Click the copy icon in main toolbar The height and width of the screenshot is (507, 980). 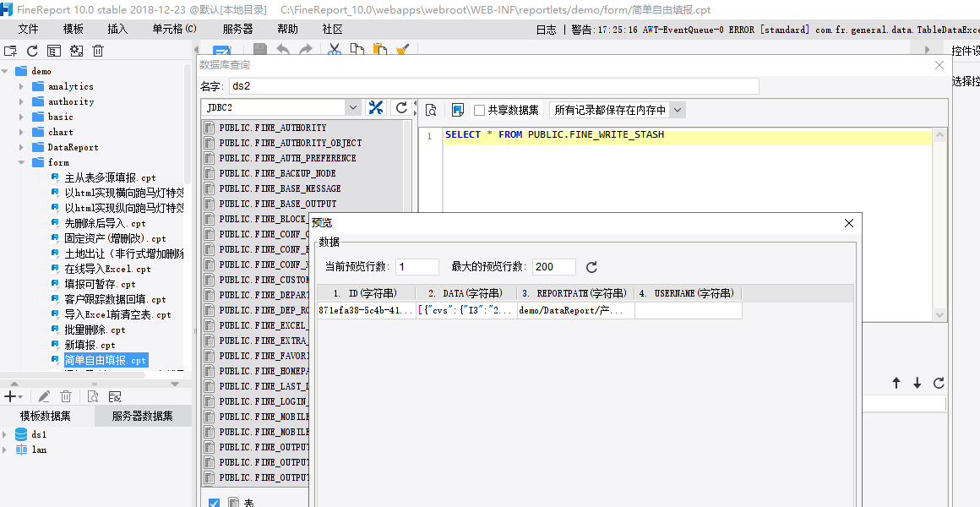coord(357,49)
